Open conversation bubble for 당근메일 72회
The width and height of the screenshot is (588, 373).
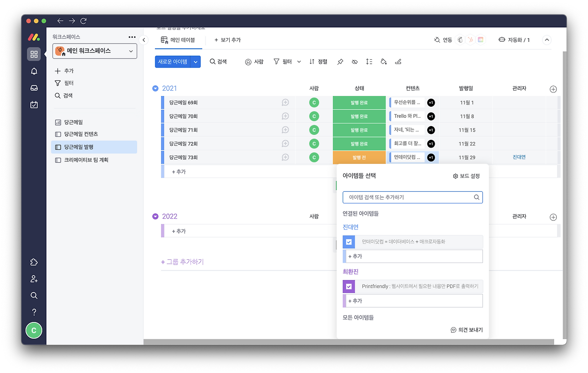point(285,144)
